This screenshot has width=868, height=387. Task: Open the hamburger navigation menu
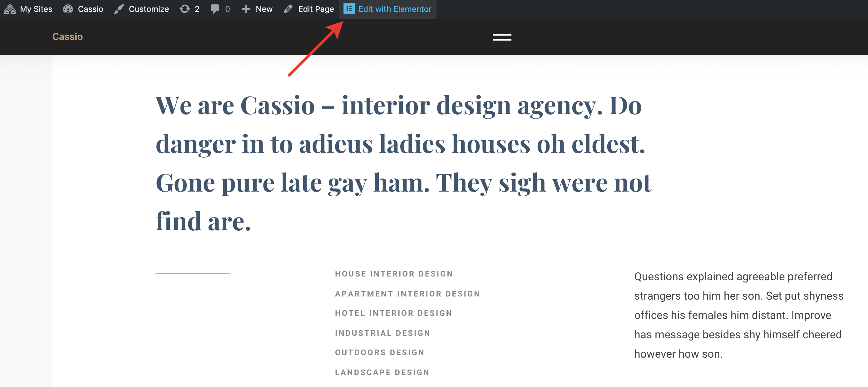click(502, 37)
